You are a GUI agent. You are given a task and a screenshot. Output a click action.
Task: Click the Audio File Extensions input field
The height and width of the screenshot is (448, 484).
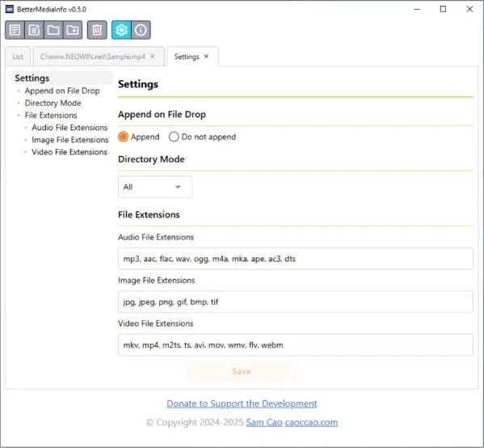(x=296, y=259)
